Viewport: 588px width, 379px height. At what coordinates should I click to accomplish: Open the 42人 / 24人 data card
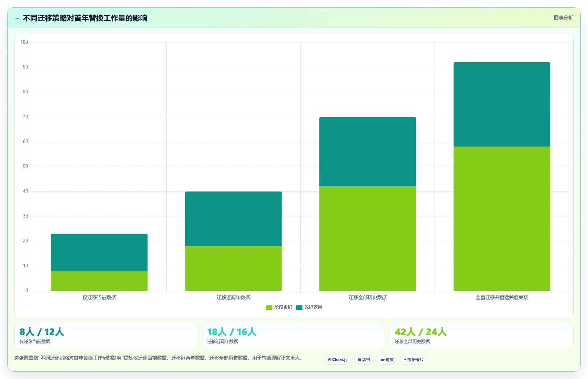tap(481, 335)
